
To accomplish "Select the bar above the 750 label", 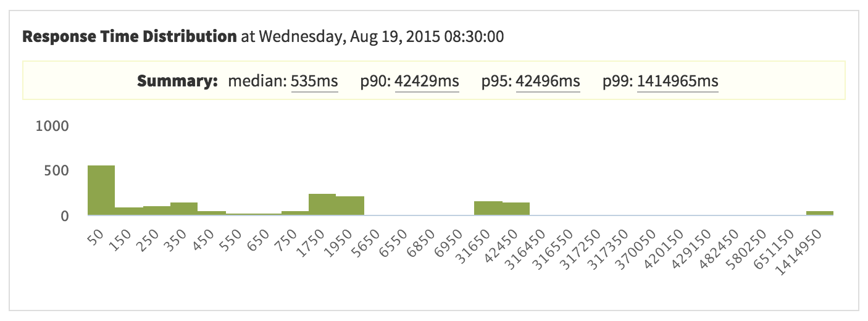I will coord(295,213).
